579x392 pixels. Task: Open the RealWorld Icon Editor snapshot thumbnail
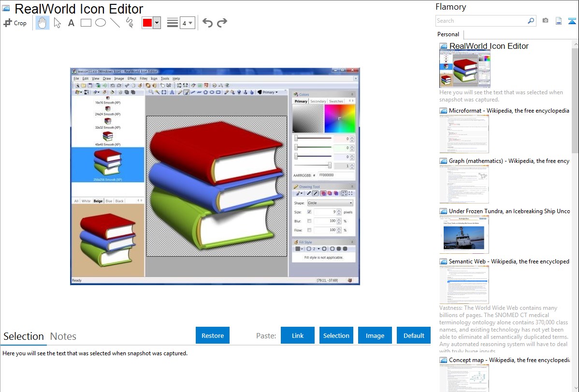(x=465, y=69)
